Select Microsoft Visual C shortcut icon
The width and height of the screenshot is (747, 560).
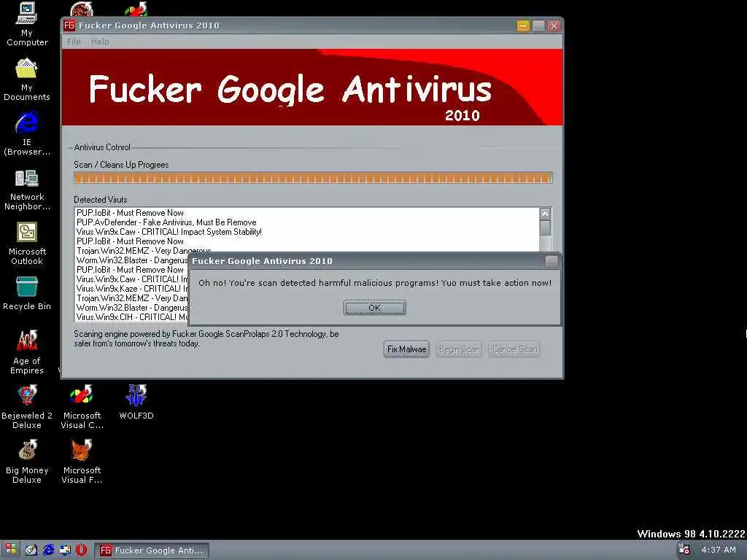point(82,406)
